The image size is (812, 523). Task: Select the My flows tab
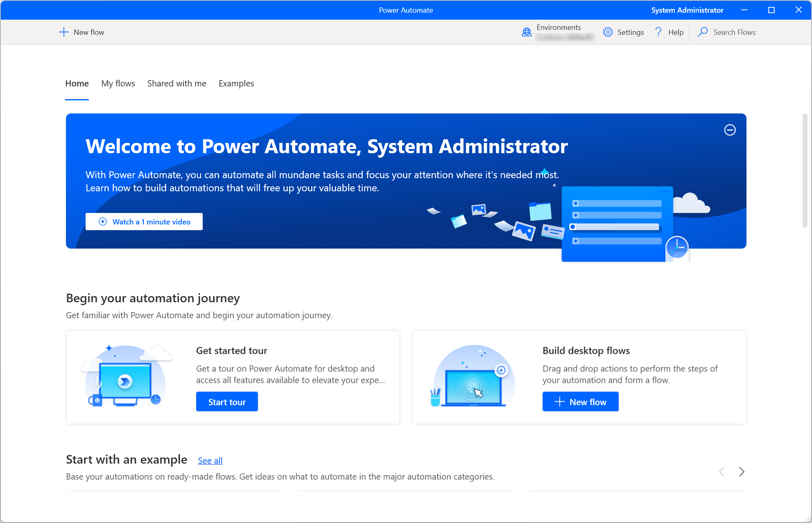click(x=118, y=84)
